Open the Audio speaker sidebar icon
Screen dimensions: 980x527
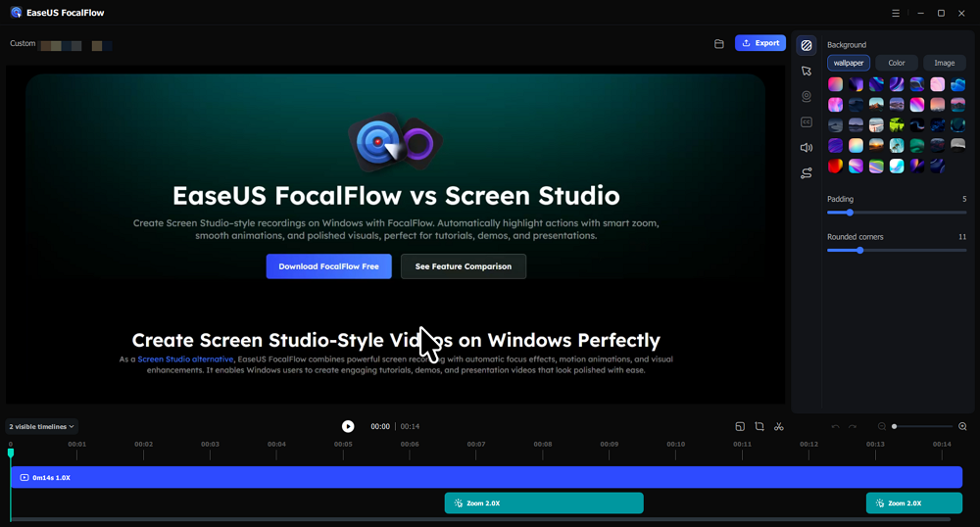pyautogui.click(x=807, y=147)
